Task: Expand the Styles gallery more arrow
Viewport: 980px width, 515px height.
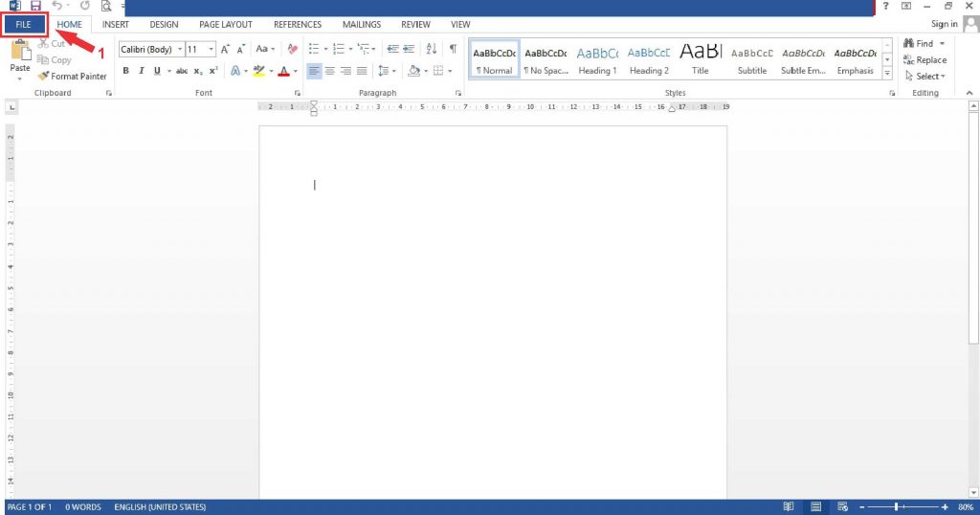Action: click(x=887, y=75)
